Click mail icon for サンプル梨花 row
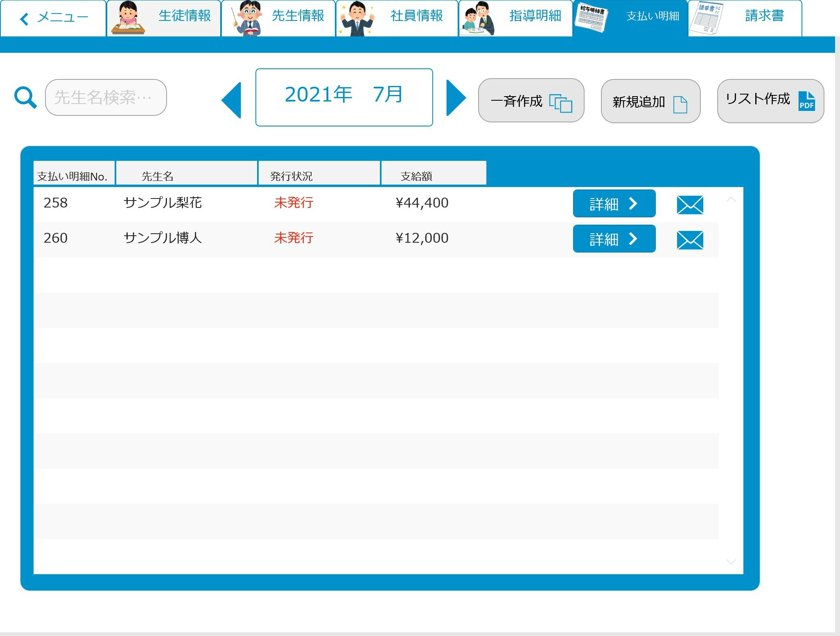Image resolution: width=840 pixels, height=636 pixels. tap(690, 205)
